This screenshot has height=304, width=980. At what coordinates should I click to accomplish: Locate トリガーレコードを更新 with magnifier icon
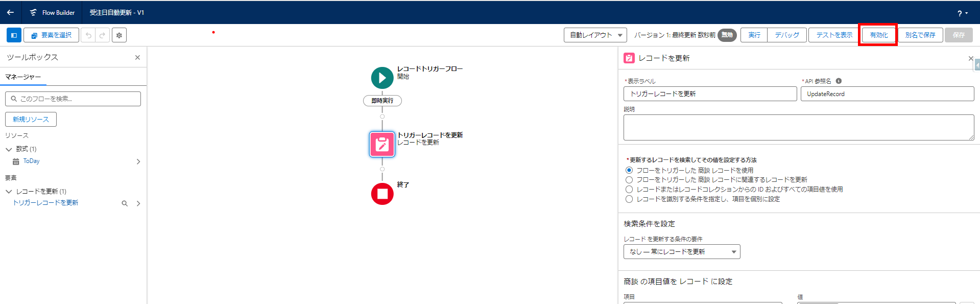tap(125, 204)
